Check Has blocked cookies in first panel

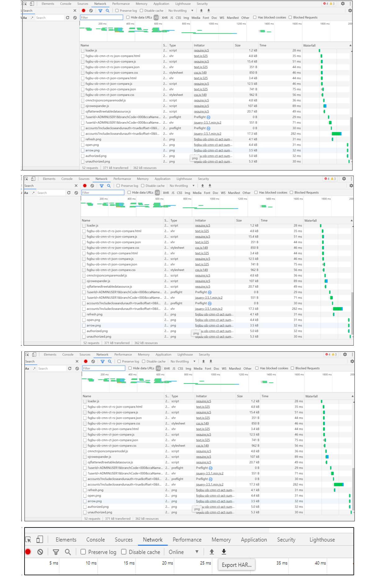coord(255,17)
